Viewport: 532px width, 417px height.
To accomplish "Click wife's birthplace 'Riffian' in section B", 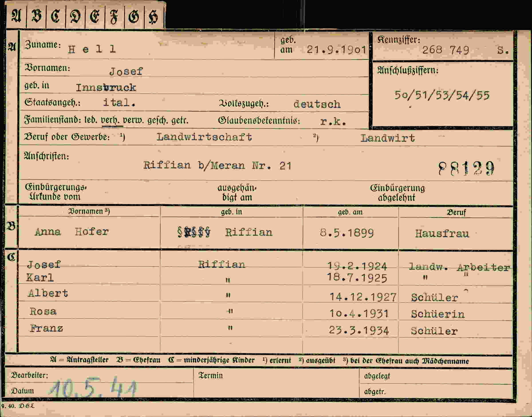I will (248, 232).
